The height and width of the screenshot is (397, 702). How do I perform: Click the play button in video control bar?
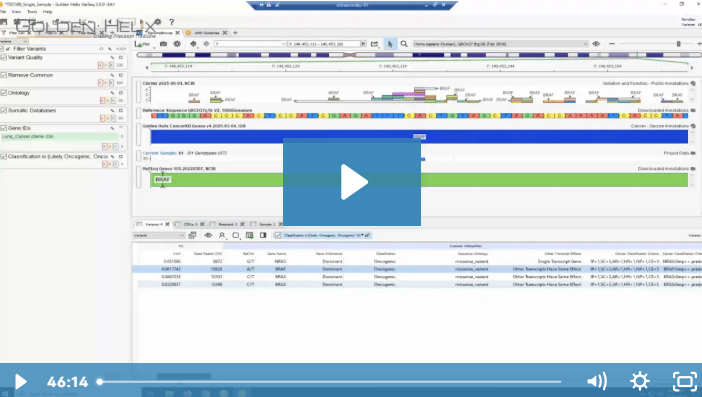click(x=20, y=382)
